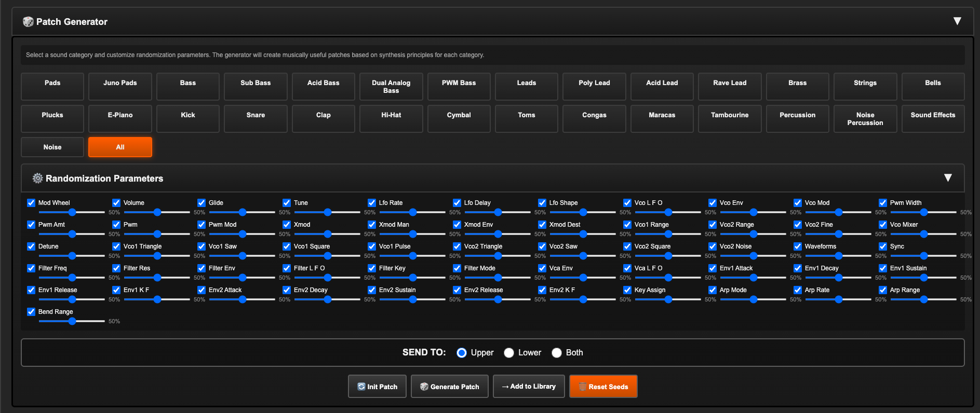Image resolution: width=980 pixels, height=413 pixels.
Task: Collapse the Patch Generator panel arrow
Action: click(957, 21)
